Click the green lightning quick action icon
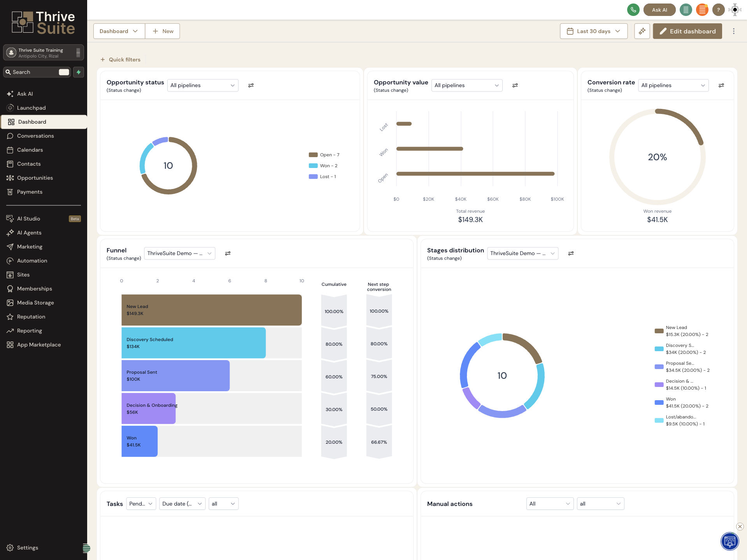The image size is (747, 560). pos(79,72)
